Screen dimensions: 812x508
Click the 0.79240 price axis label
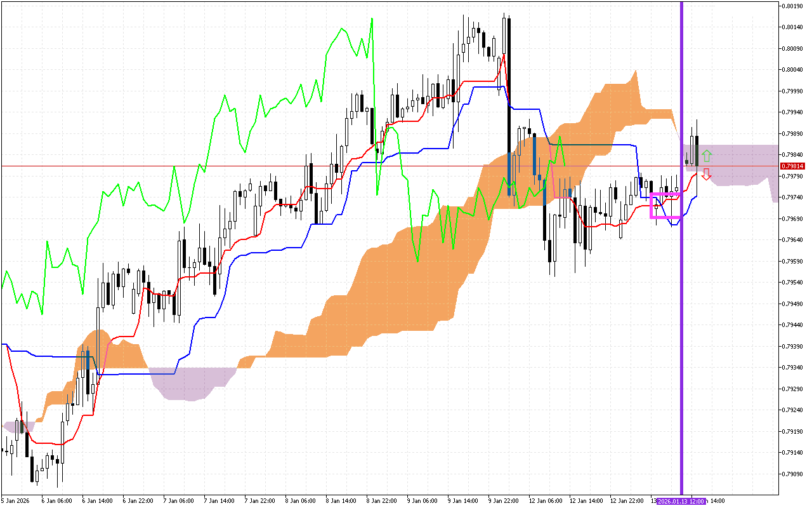[x=793, y=410]
